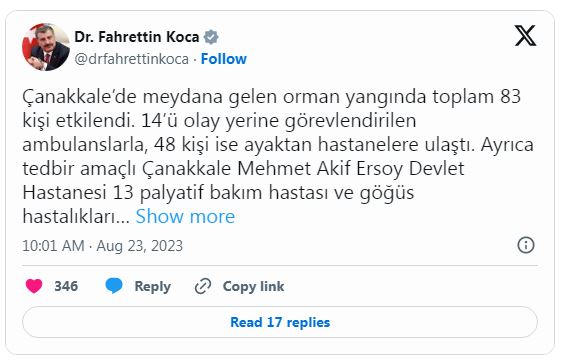Open the tweet info circle icon
The image size is (567, 361).
pyautogui.click(x=526, y=245)
